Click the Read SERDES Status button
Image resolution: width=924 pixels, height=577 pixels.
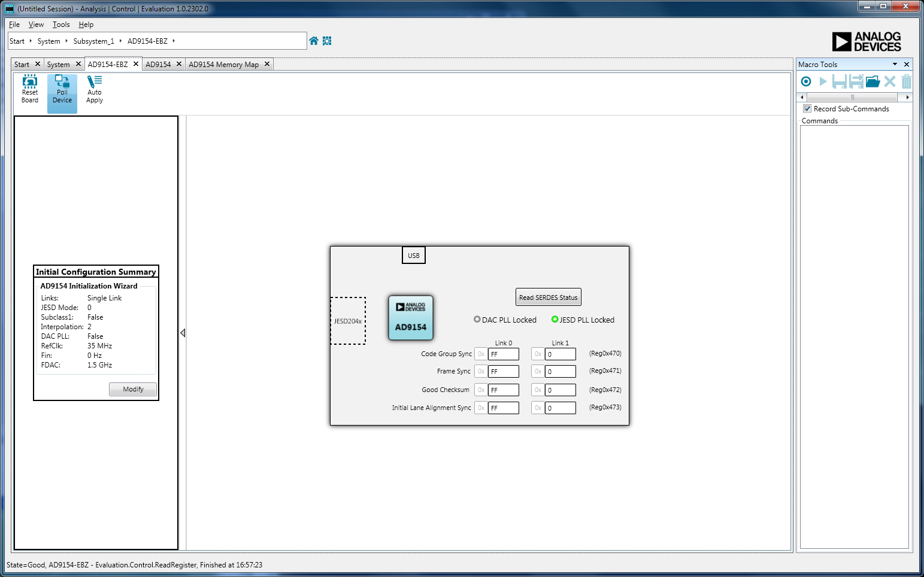coord(549,297)
